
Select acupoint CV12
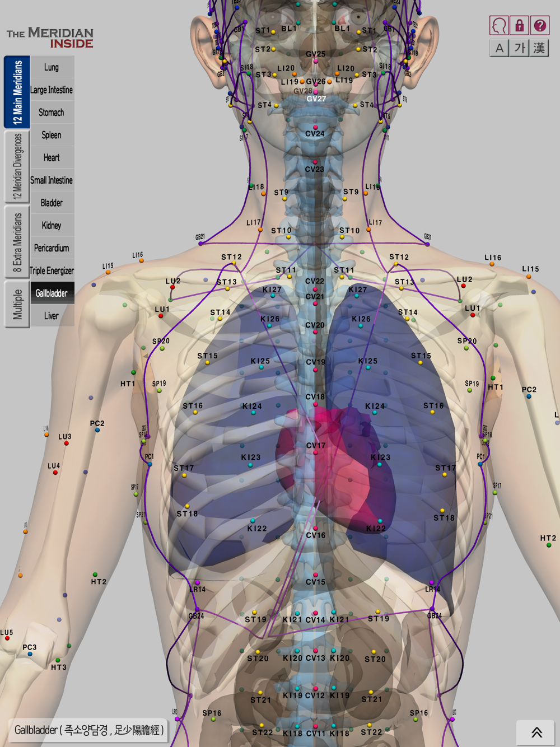(x=315, y=688)
